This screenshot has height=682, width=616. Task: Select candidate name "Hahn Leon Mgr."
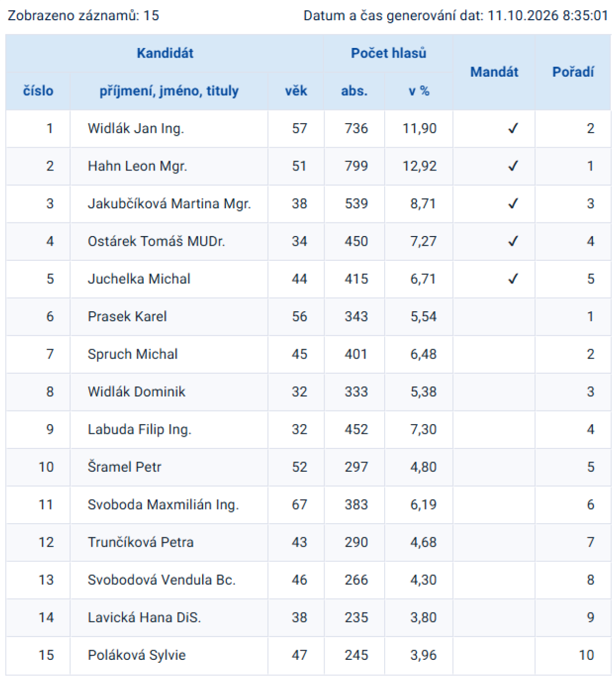pyautogui.click(x=137, y=166)
